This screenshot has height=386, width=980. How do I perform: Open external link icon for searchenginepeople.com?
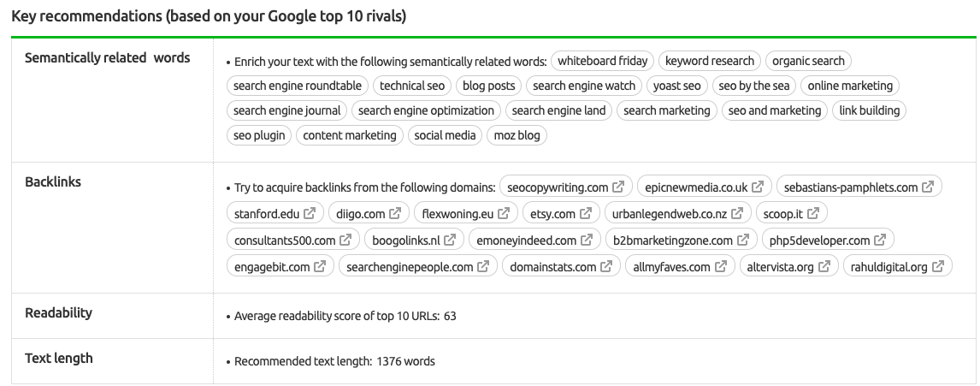(x=483, y=266)
